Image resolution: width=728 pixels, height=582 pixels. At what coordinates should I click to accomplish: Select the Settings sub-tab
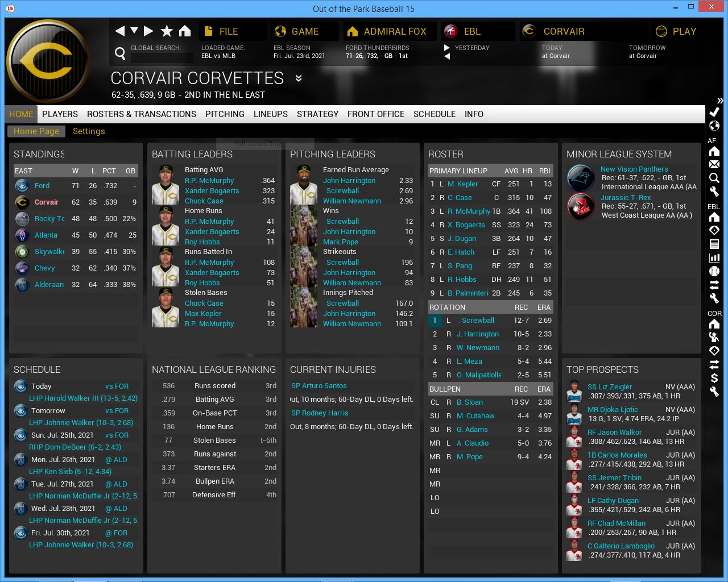(89, 131)
